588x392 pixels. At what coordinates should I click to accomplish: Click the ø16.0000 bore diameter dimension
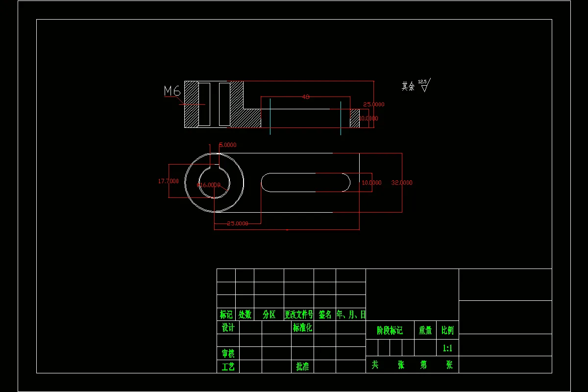click(x=208, y=185)
